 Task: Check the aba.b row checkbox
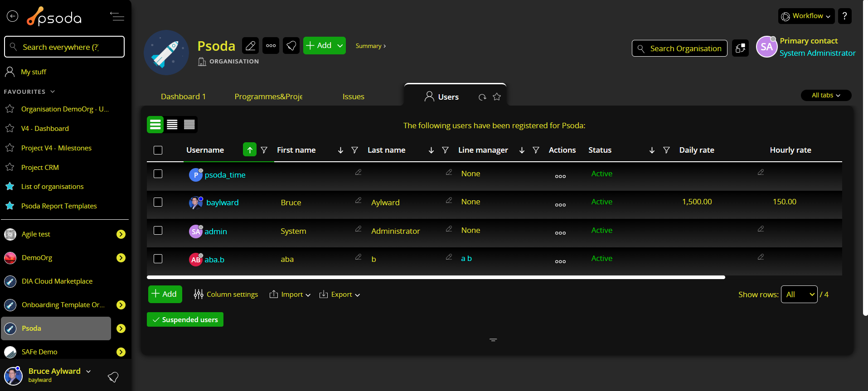pyautogui.click(x=158, y=259)
